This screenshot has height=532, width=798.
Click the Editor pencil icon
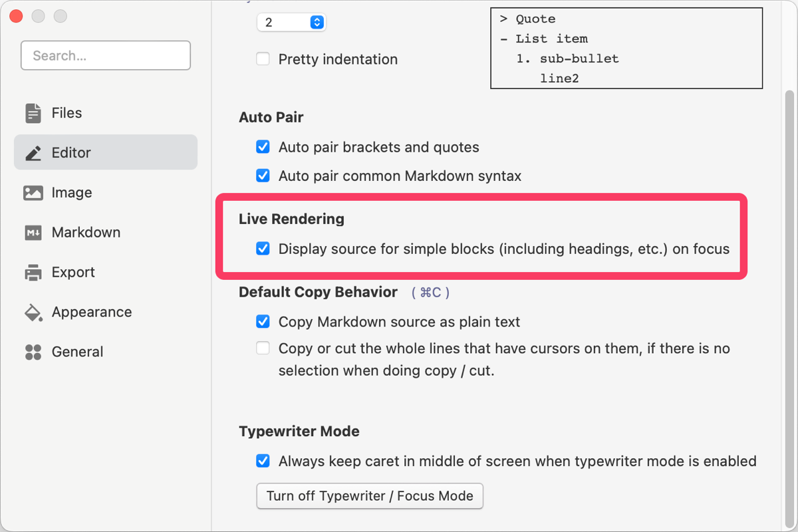33,153
